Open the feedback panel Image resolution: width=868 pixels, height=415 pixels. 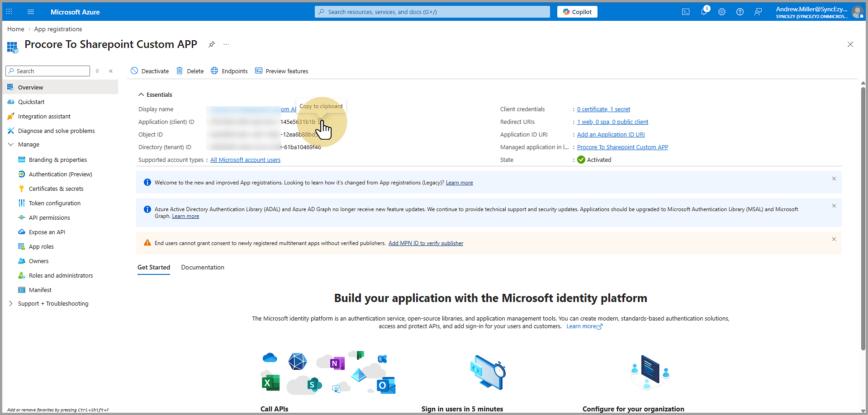758,12
